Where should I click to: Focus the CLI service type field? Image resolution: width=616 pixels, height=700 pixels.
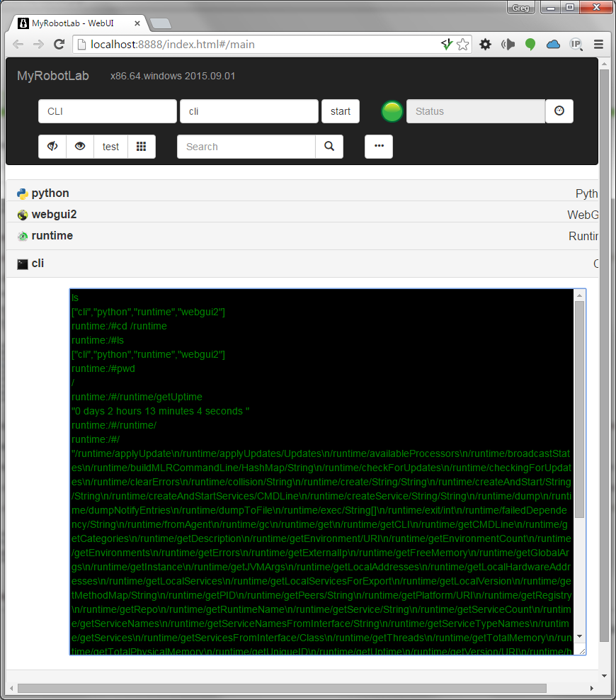click(x=108, y=111)
